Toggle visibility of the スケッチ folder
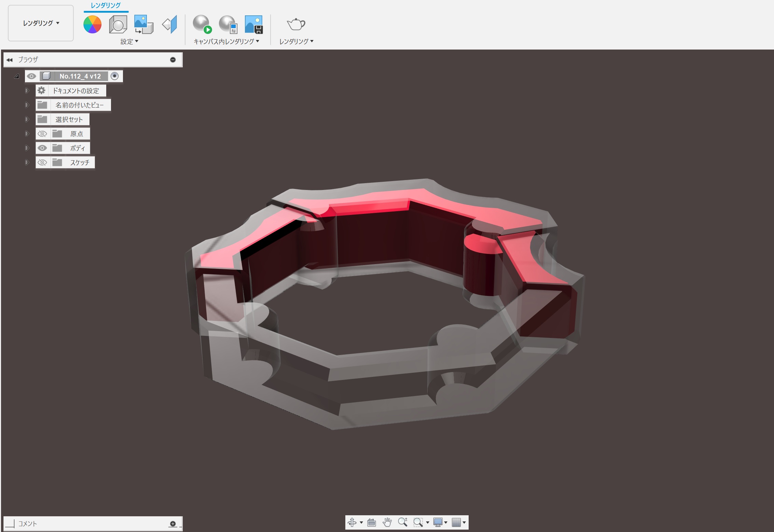This screenshot has width=774, height=532. 42,162
